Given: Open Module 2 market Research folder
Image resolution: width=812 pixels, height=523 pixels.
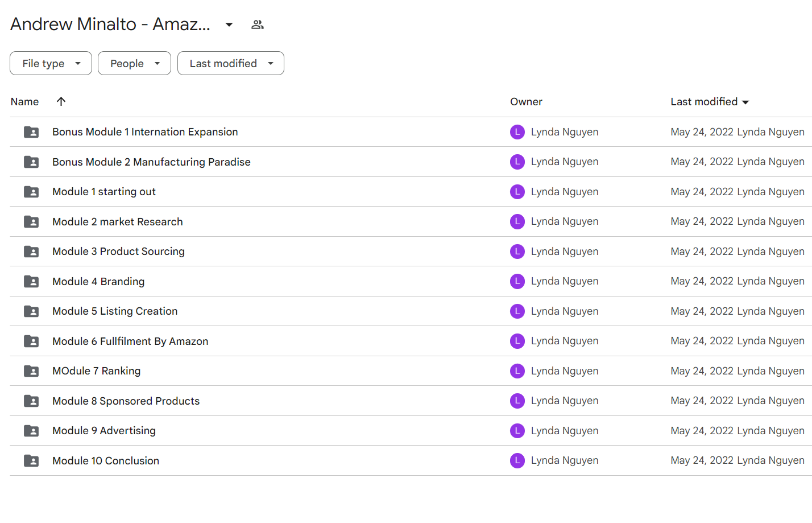Looking at the screenshot, I should 118,222.
